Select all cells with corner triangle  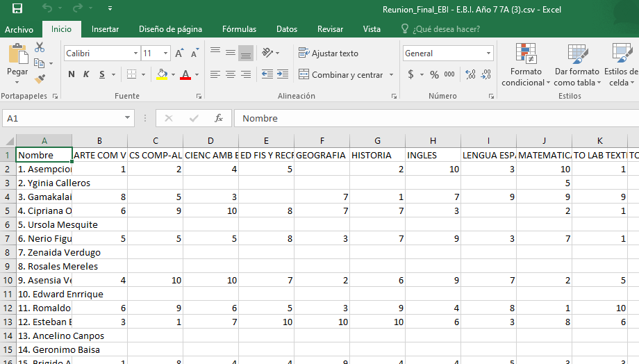(x=8, y=141)
